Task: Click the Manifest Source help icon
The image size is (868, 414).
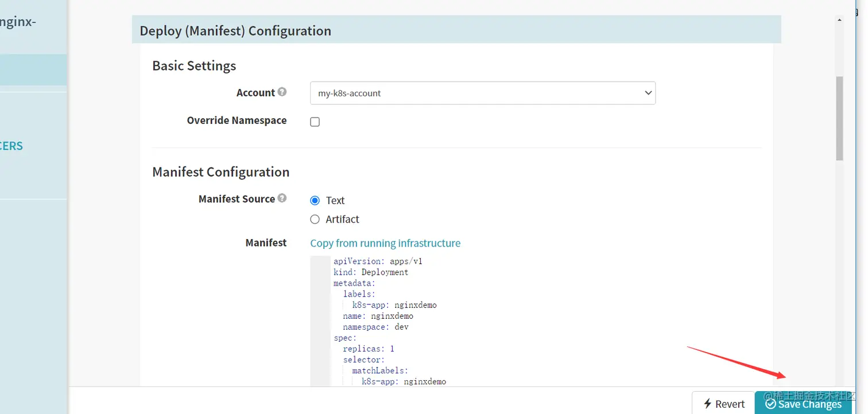Action: pyautogui.click(x=282, y=198)
